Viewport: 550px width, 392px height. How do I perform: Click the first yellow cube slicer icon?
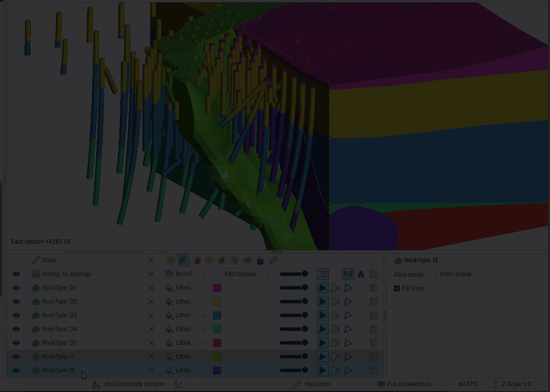point(170,260)
